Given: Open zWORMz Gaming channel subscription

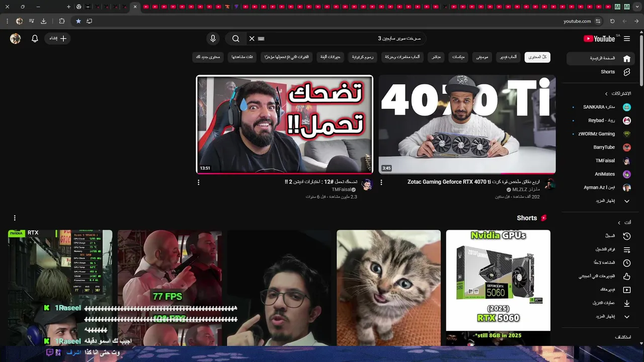Looking at the screenshot, I should point(600,134).
